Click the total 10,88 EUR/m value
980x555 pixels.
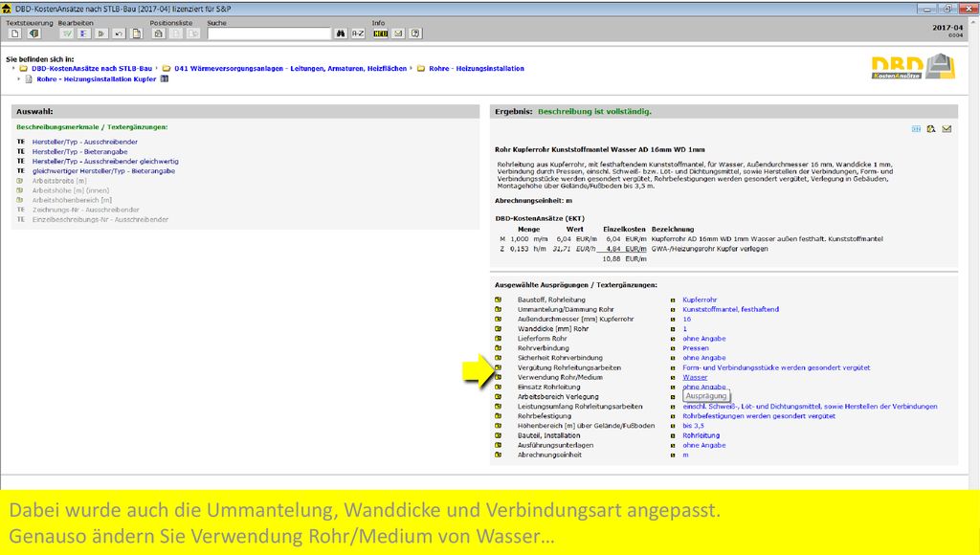click(624, 258)
